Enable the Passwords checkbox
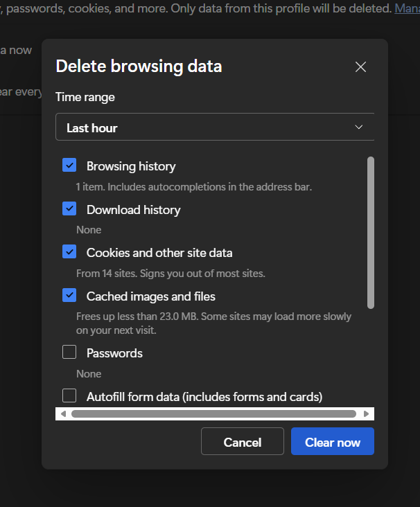The image size is (420, 507). 69,353
